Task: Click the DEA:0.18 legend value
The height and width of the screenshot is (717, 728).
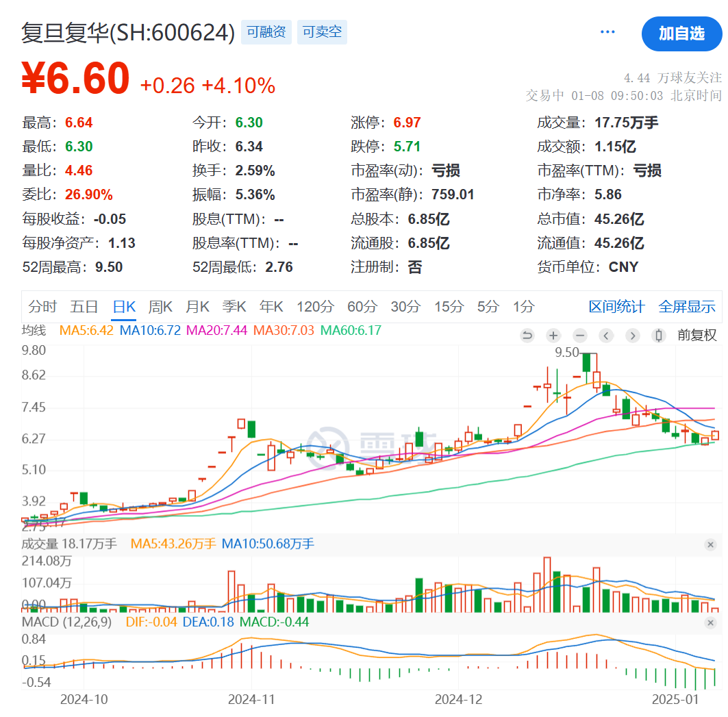Action: (x=208, y=622)
